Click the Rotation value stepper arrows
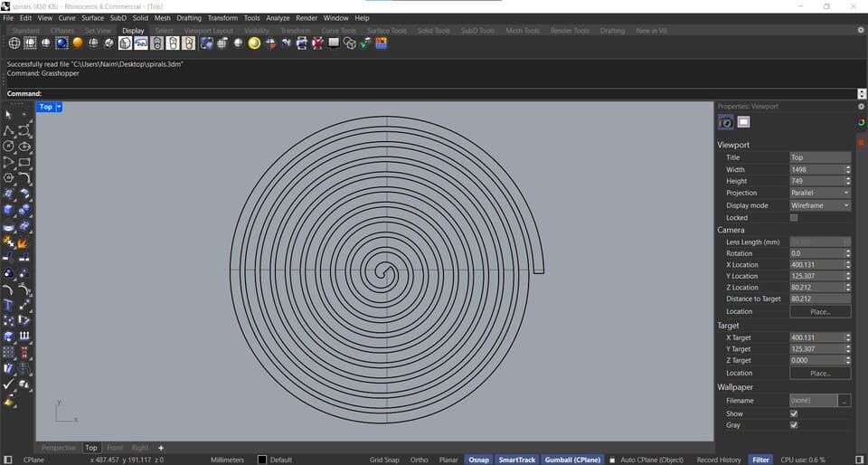 click(847, 253)
